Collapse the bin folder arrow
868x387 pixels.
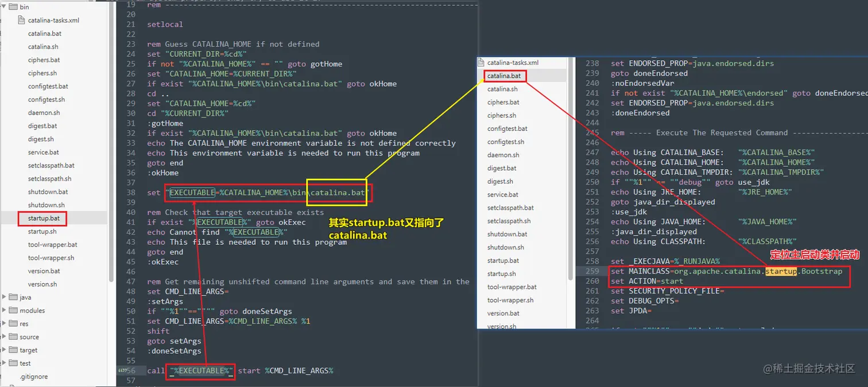point(5,7)
